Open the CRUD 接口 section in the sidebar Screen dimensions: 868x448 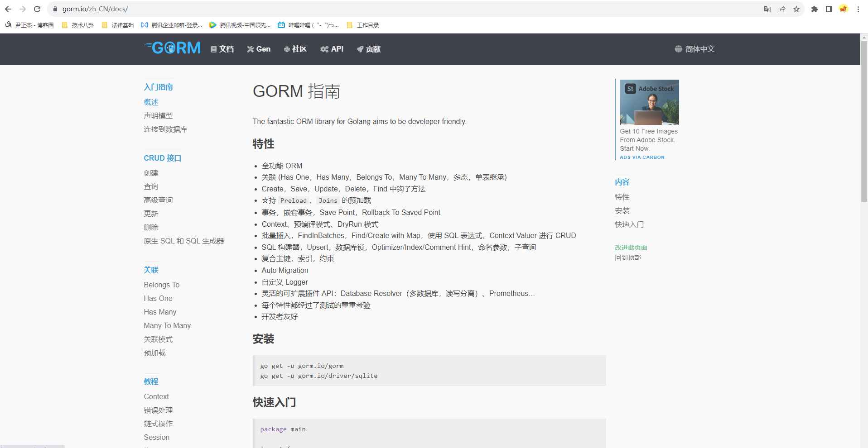[162, 158]
